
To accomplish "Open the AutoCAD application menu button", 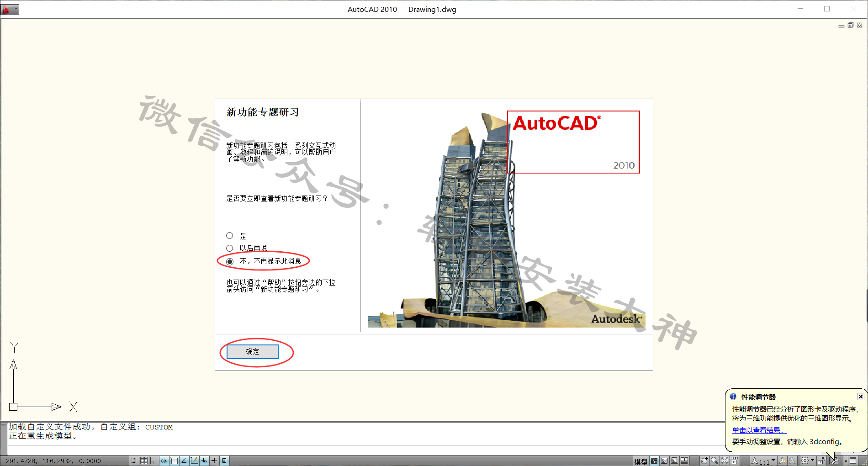I will coord(10,9).
